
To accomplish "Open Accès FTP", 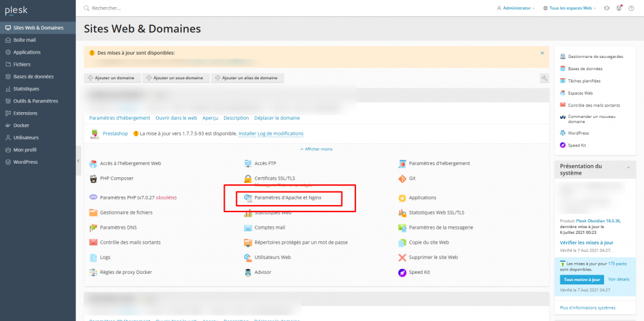I will pos(265,163).
